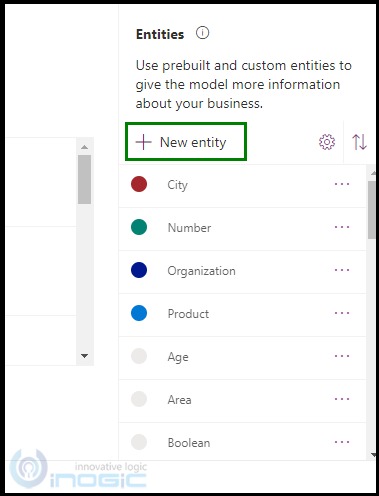
Task: Select the Organization entity label
Action: point(201,271)
